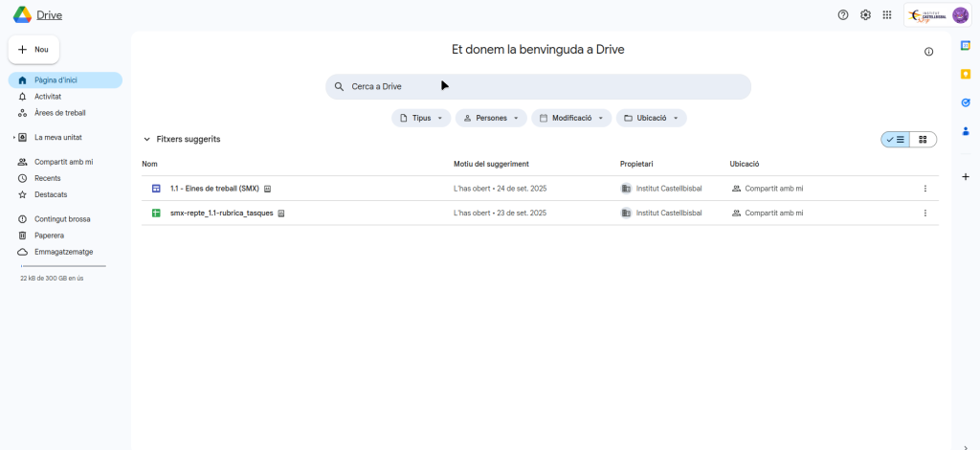The image size is (980, 450).
Task: Switch to list view layout
Action: [x=895, y=140]
